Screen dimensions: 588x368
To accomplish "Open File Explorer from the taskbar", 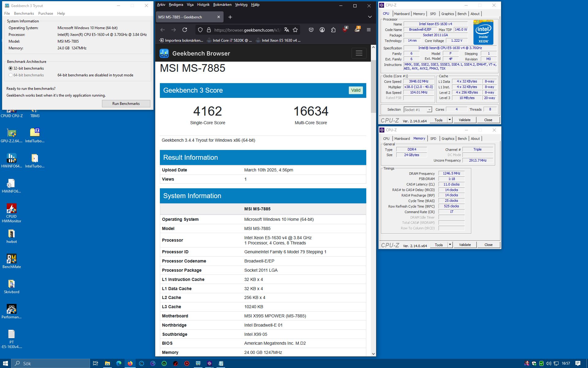I will [107, 363].
